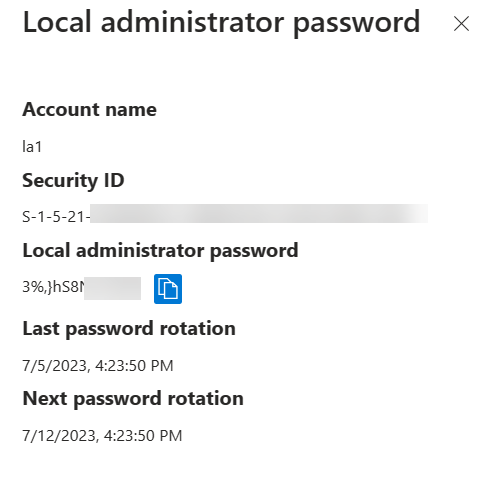Image resolution: width=503 pixels, height=499 pixels.
Task: Click the '4:23:50 PM' time under Next password rotation
Action: (143, 436)
